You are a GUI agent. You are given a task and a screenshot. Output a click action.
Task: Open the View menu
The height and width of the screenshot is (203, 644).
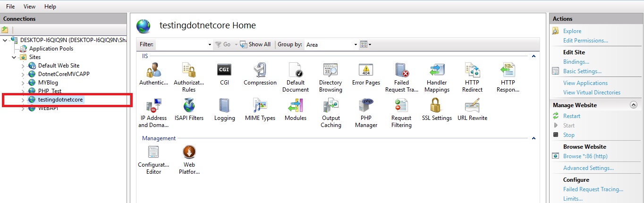pyautogui.click(x=29, y=7)
